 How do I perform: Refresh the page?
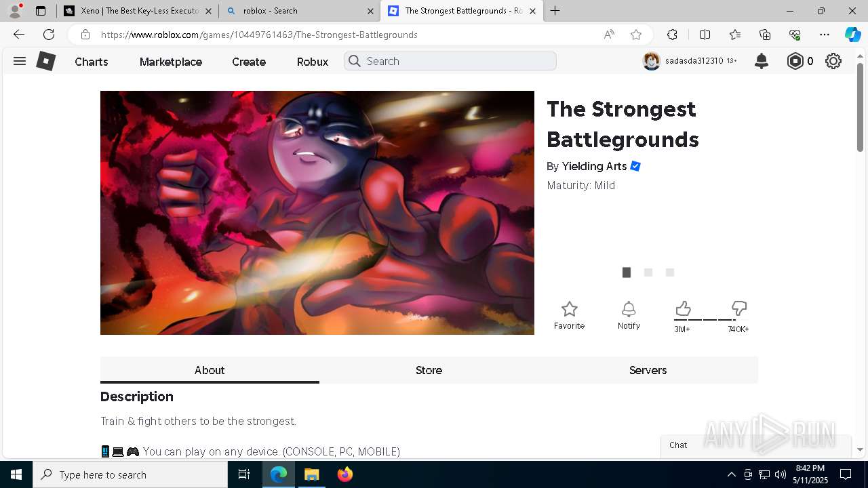pyautogui.click(x=49, y=35)
